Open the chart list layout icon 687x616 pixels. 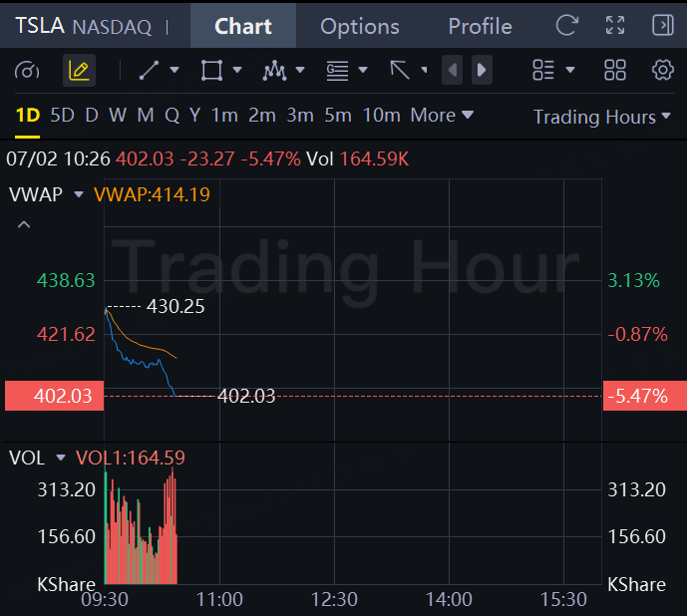coord(543,70)
